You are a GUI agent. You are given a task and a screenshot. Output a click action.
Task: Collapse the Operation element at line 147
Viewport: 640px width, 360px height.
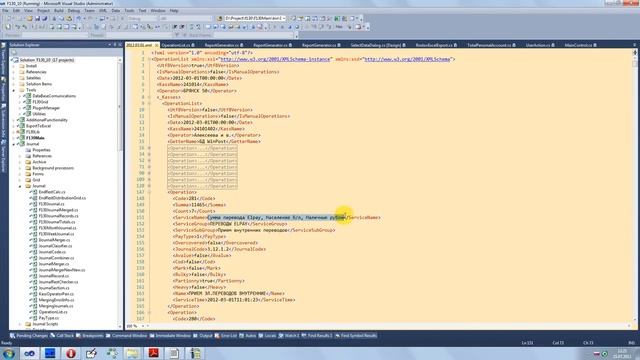[x=149, y=192]
